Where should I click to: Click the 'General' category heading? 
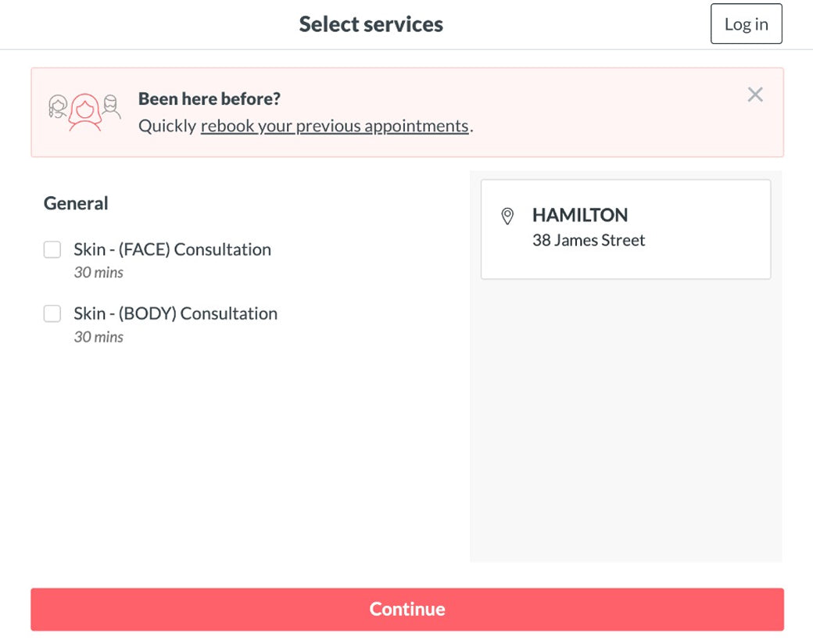click(76, 203)
